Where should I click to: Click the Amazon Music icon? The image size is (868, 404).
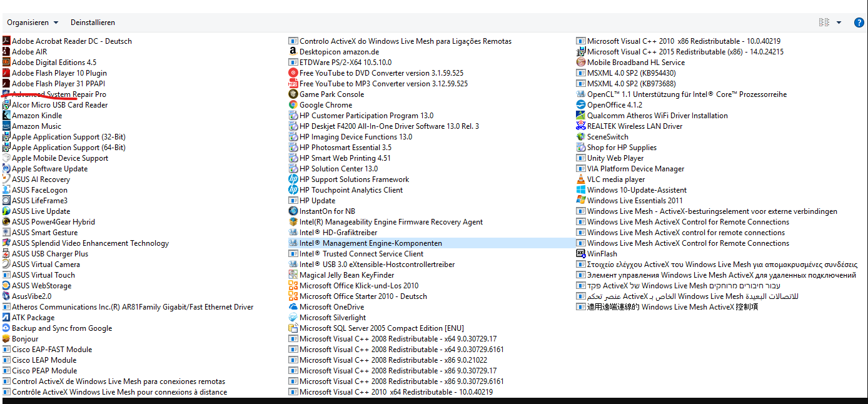point(6,126)
